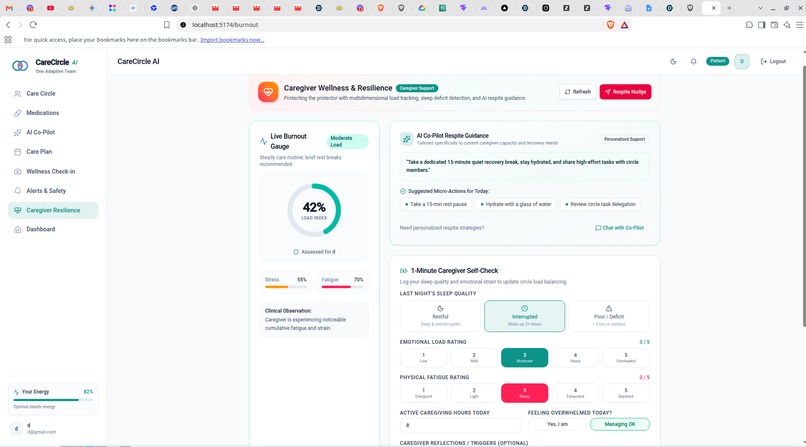Select 'Hydrate with a glass of water' micro-action
This screenshot has height=447, width=806.
click(516, 204)
